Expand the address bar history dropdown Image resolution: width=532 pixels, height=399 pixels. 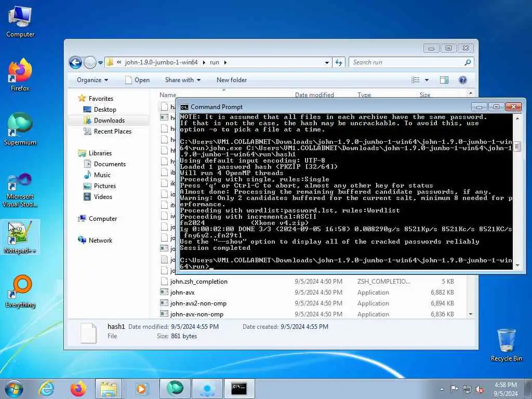327,62
